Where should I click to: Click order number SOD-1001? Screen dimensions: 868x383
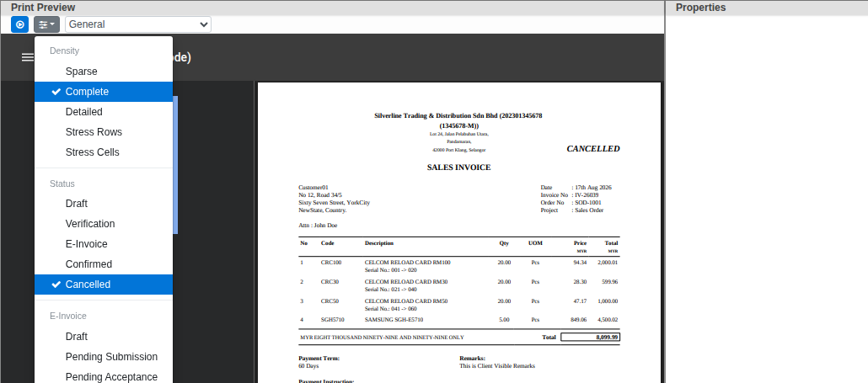pyautogui.click(x=588, y=203)
